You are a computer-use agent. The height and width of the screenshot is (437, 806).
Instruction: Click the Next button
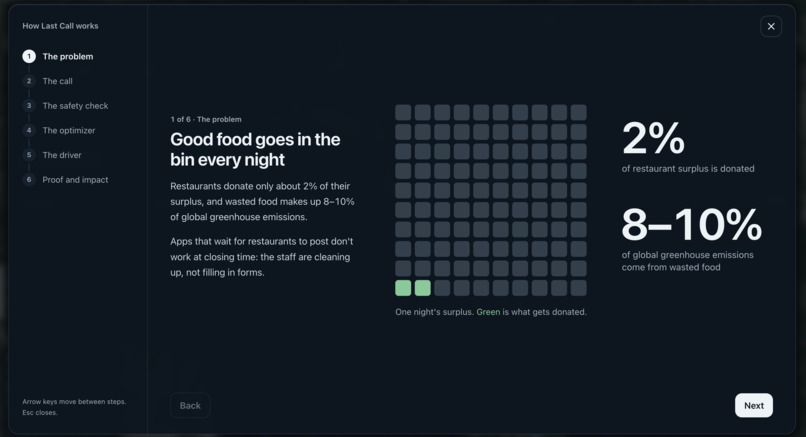(x=754, y=405)
